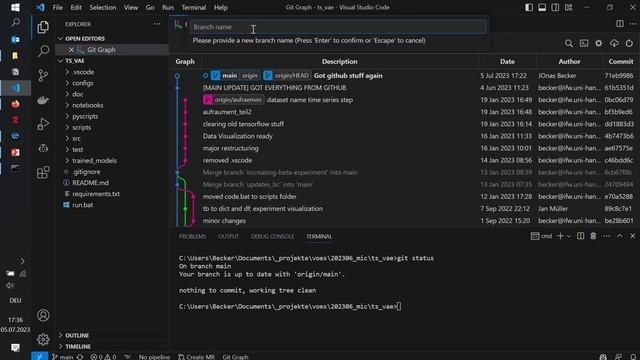The width and height of the screenshot is (640, 360).
Task: Click the Date column header
Action: 507,61
